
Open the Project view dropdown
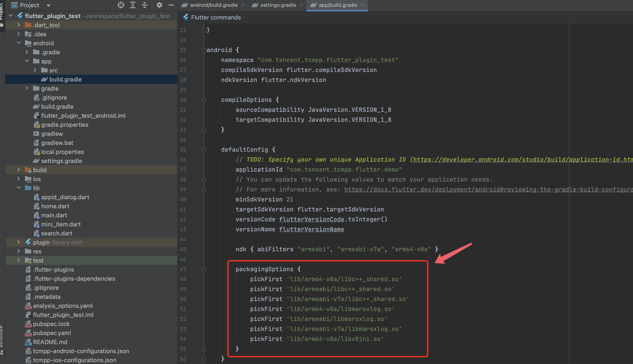pos(48,5)
